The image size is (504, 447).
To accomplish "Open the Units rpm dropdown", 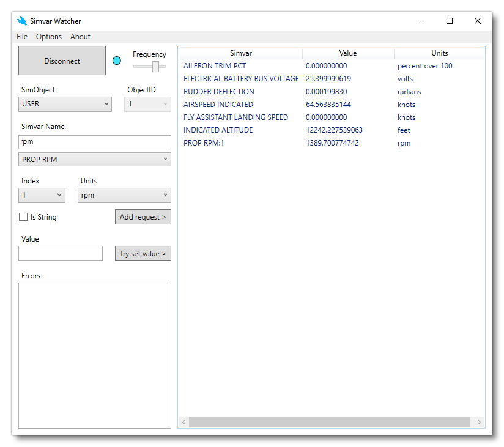I will pos(124,196).
